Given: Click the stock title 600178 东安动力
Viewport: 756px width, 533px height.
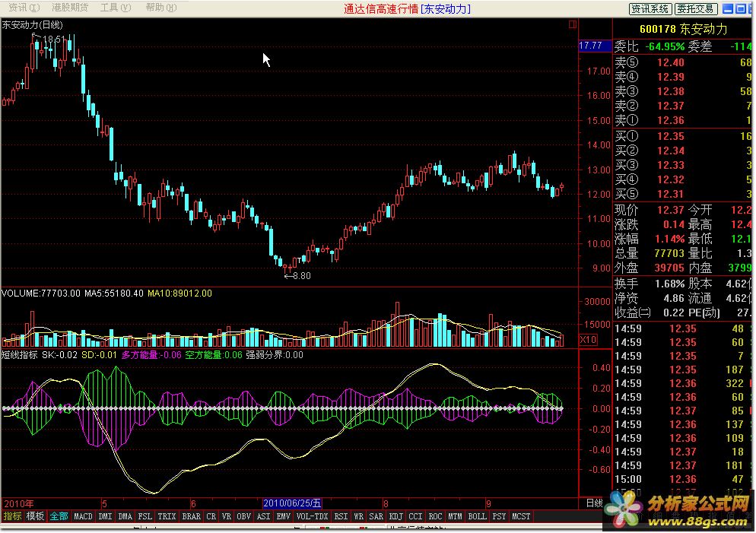Looking at the screenshot, I should pos(683,29).
